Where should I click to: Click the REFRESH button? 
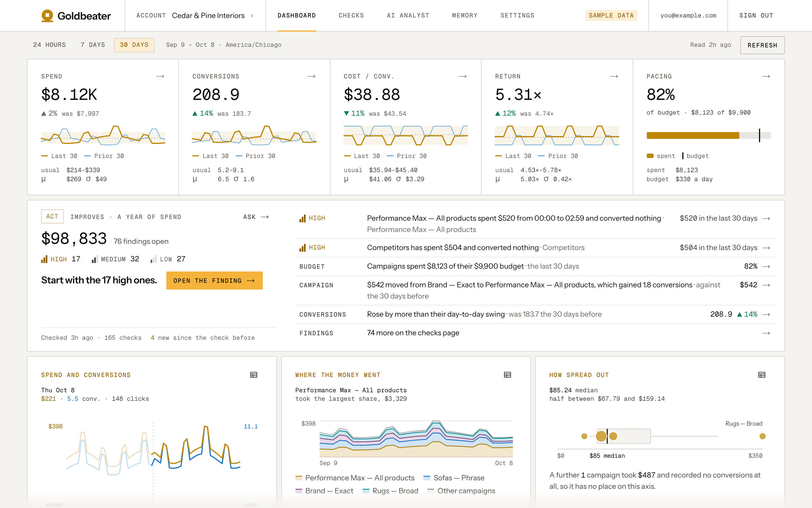(x=762, y=45)
